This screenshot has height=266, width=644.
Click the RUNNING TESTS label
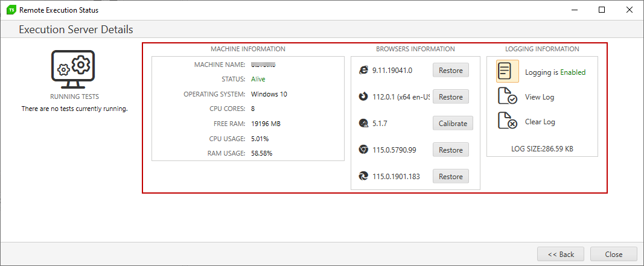74,97
